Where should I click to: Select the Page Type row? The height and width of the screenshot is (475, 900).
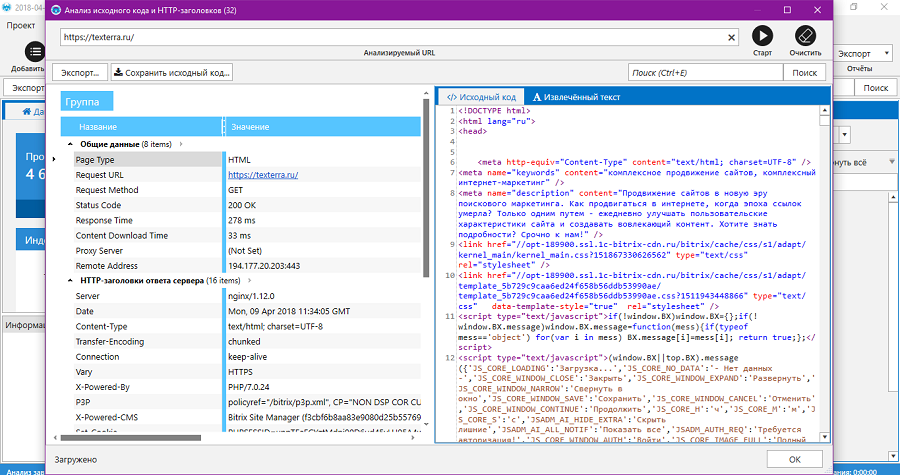pos(247,160)
